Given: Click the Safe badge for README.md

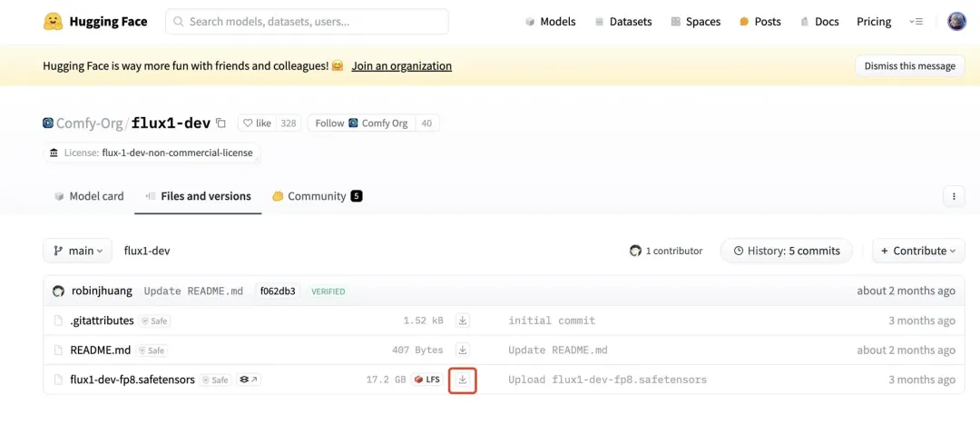Looking at the screenshot, I should pos(152,350).
